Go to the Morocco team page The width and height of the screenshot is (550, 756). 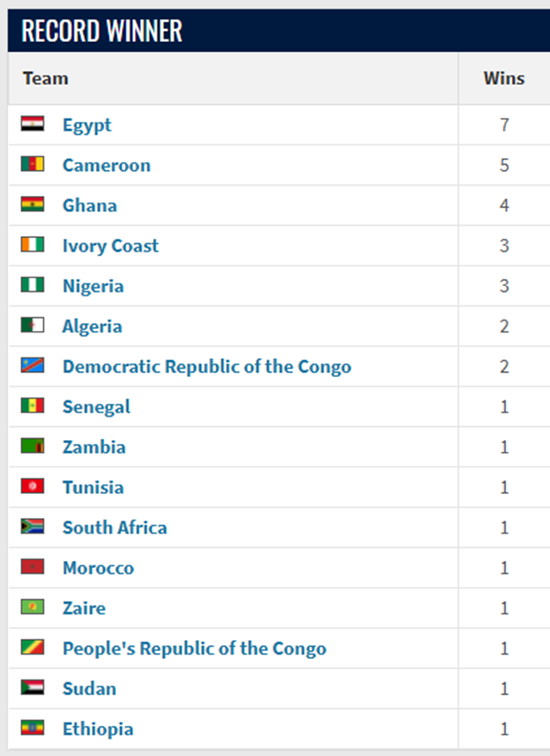point(98,568)
